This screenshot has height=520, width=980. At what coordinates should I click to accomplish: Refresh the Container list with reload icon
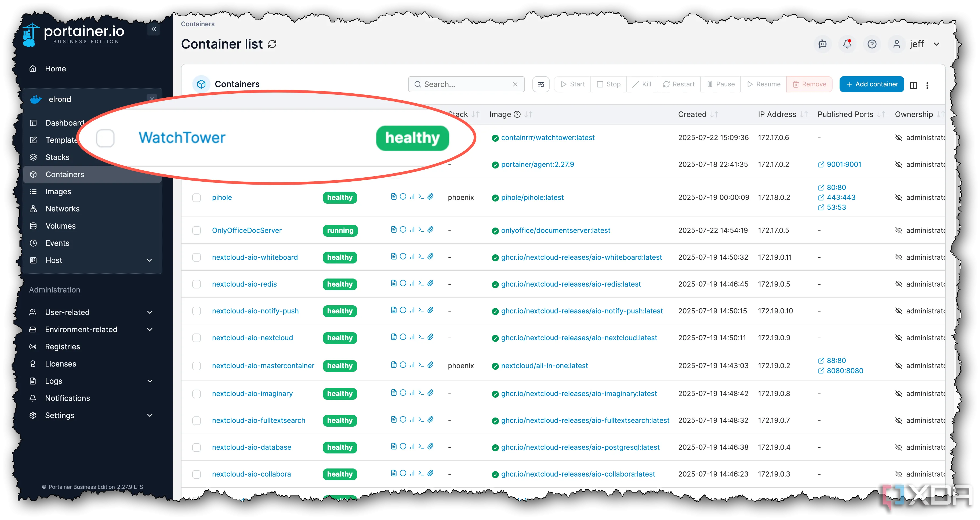(x=273, y=44)
